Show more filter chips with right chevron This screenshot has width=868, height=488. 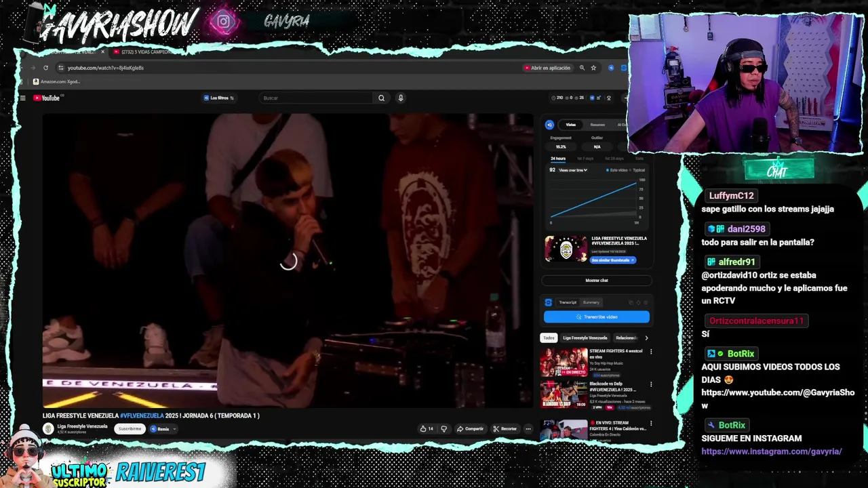click(646, 338)
